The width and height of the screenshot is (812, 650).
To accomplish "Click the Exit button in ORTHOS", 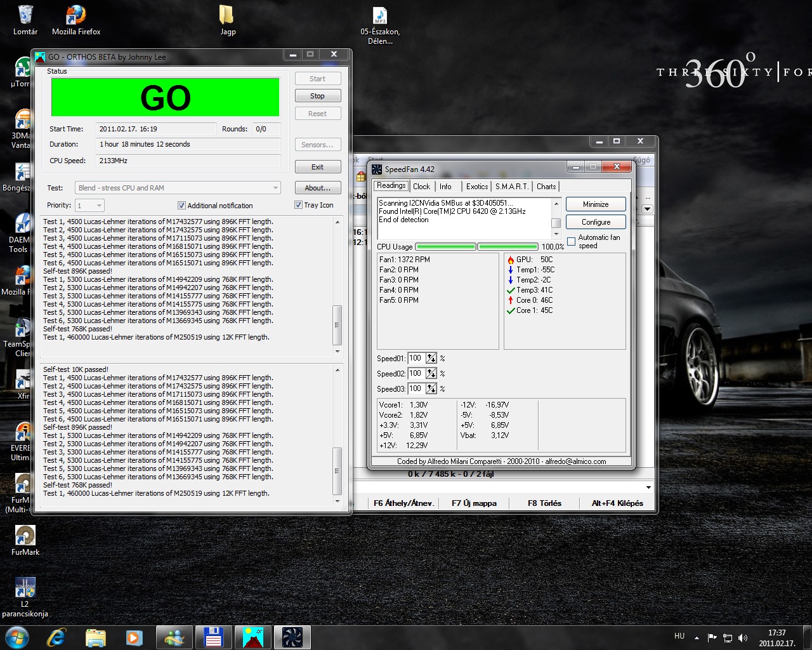I will point(318,167).
